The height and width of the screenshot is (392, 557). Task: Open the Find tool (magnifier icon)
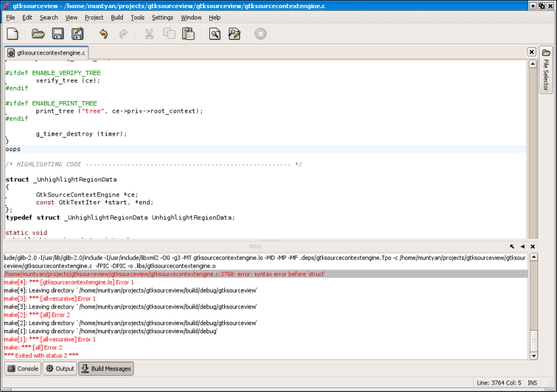(x=214, y=34)
